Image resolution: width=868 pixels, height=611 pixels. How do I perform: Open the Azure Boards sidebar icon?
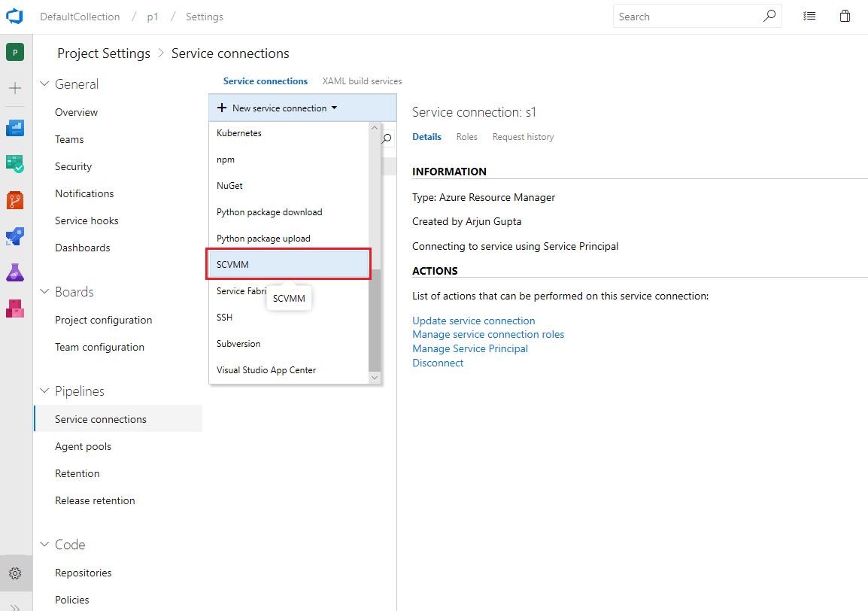[15, 128]
